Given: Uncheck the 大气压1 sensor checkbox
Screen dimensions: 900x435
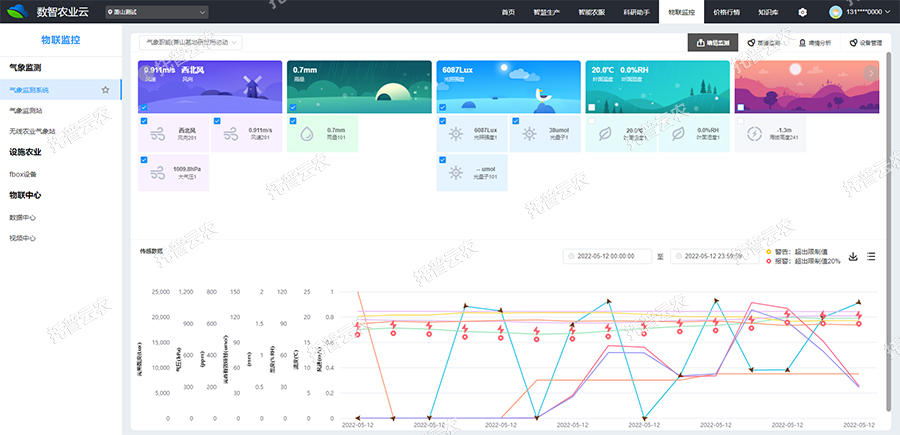Looking at the screenshot, I should pyautogui.click(x=144, y=159).
